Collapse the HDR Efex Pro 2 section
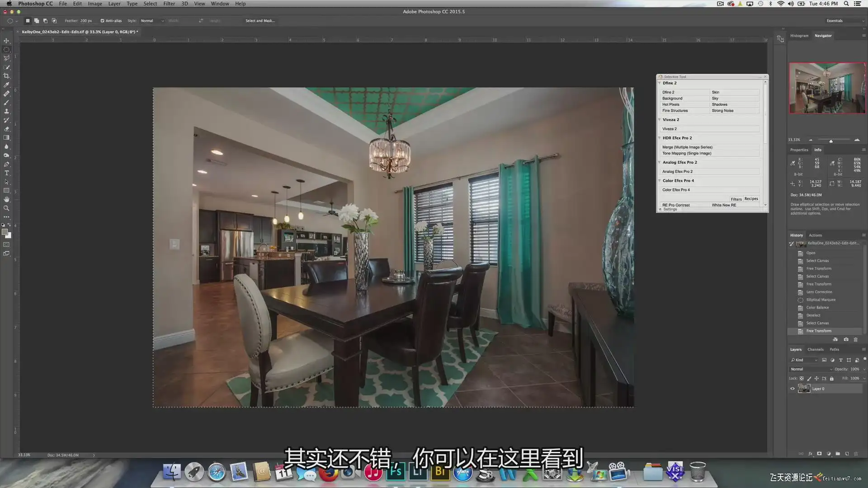This screenshot has height=488, width=868. click(660, 138)
